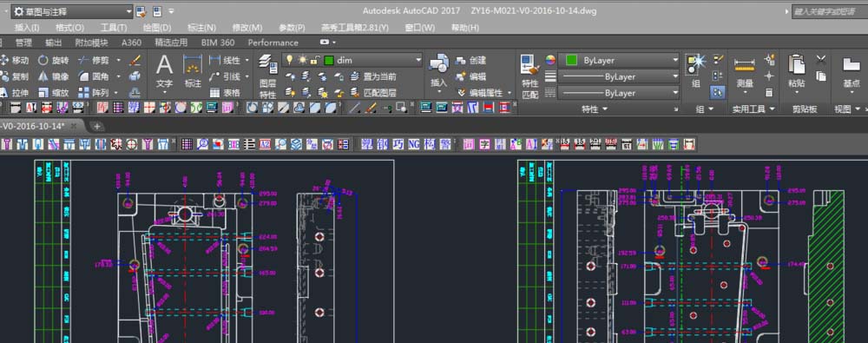
Task: Open the quick access toolbar customize arrow
Action: click(x=172, y=11)
